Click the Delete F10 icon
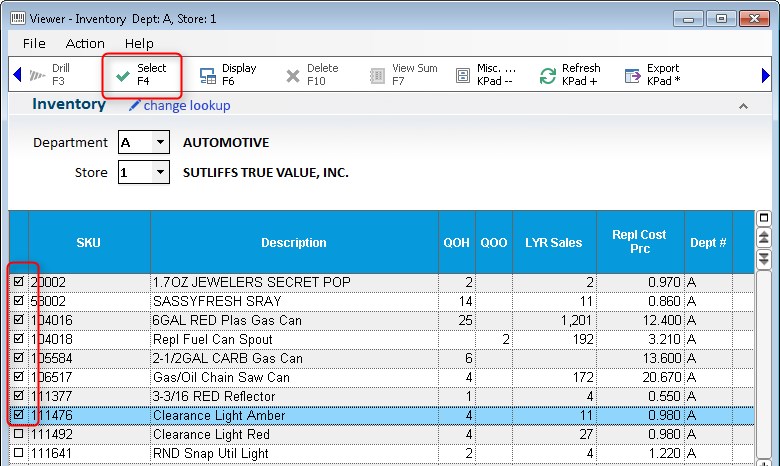The height and width of the screenshot is (466, 780). 293,75
